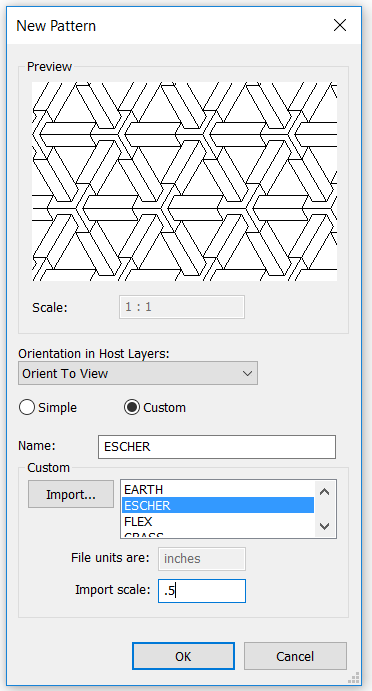Click the pattern list scroll up arrow

pyautogui.click(x=324, y=492)
